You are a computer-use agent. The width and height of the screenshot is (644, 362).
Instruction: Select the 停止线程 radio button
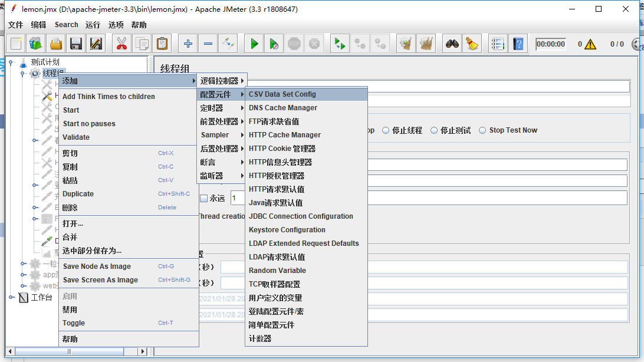386,130
